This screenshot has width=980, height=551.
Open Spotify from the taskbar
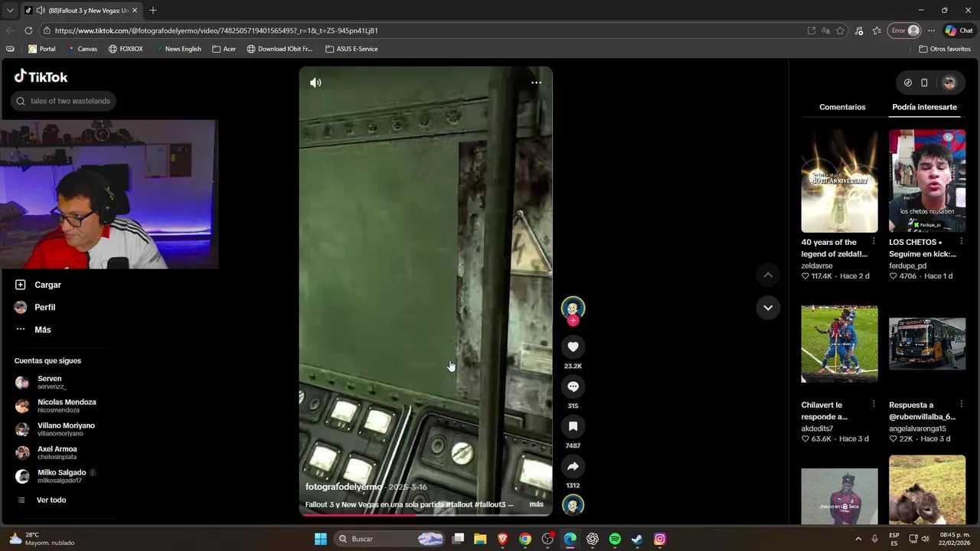click(x=615, y=539)
